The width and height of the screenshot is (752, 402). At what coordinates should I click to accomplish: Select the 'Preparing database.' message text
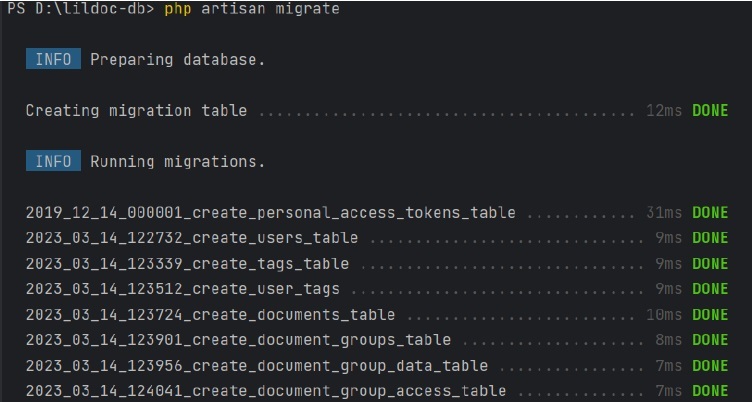click(x=177, y=59)
